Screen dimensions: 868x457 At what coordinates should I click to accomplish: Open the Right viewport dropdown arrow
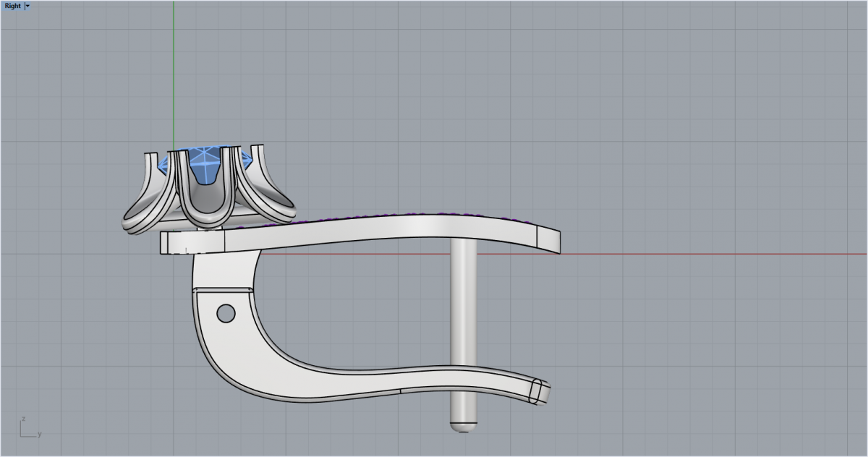point(27,6)
